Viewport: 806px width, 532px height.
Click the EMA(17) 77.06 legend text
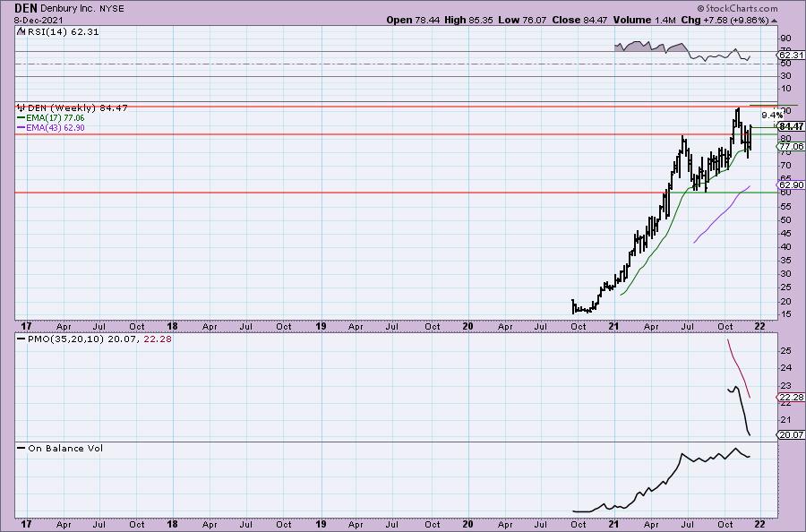pyautogui.click(x=55, y=117)
